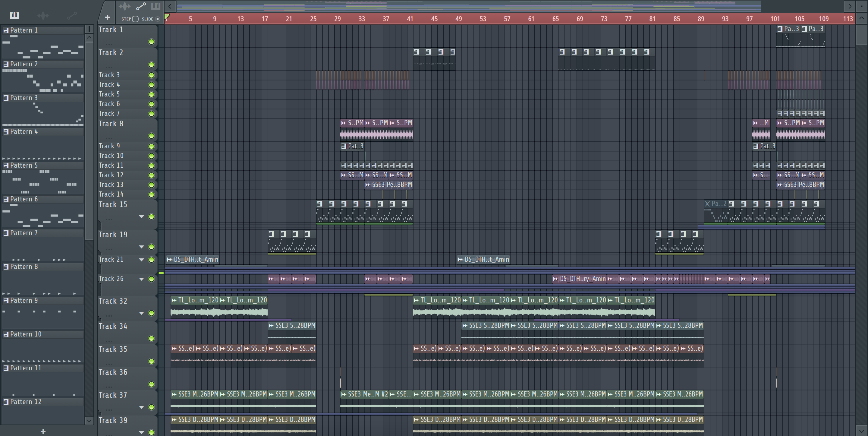Toggle the mute LED on Track 12
Image resolution: width=868 pixels, height=436 pixels.
click(152, 175)
